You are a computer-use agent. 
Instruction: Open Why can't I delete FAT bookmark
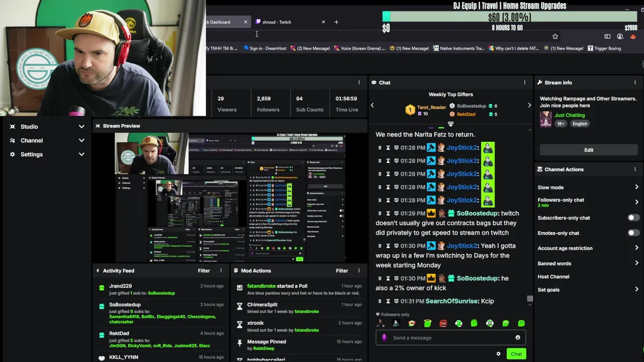point(514,48)
